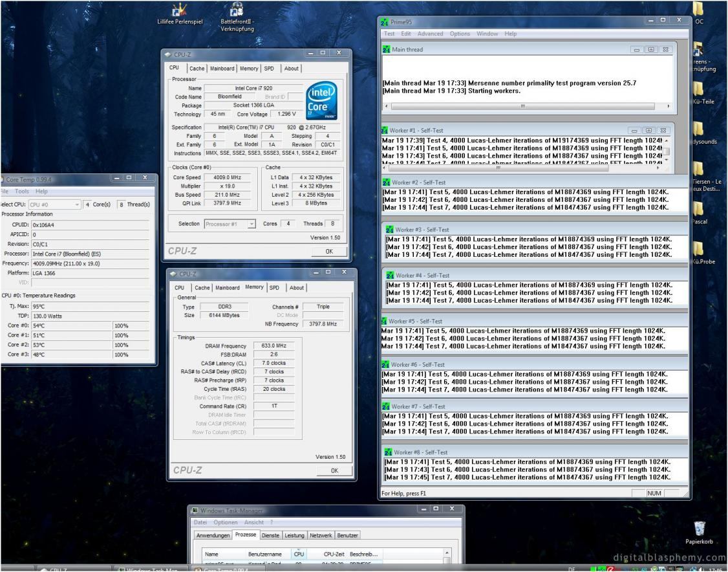
Task: Switch to About tab in upper CPU-Z window
Action: coord(291,69)
